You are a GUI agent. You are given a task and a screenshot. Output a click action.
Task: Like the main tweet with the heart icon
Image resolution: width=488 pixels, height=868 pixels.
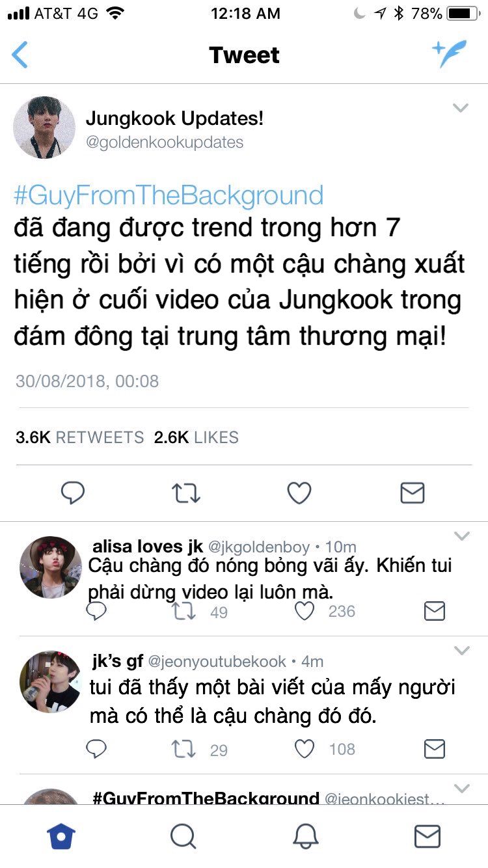click(299, 493)
